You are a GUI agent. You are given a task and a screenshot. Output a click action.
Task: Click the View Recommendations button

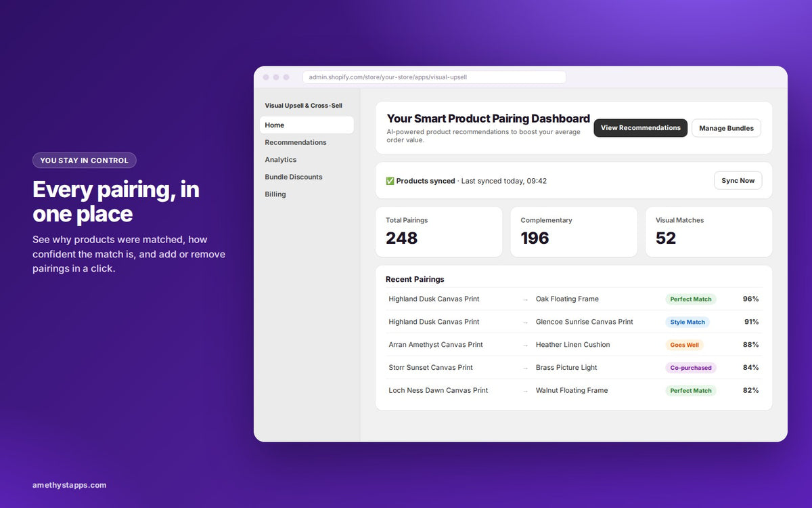640,128
